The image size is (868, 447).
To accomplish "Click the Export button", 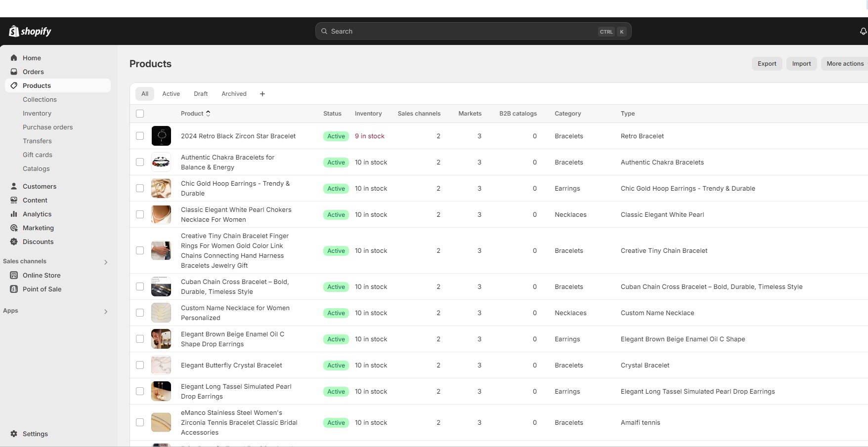I will (x=767, y=64).
